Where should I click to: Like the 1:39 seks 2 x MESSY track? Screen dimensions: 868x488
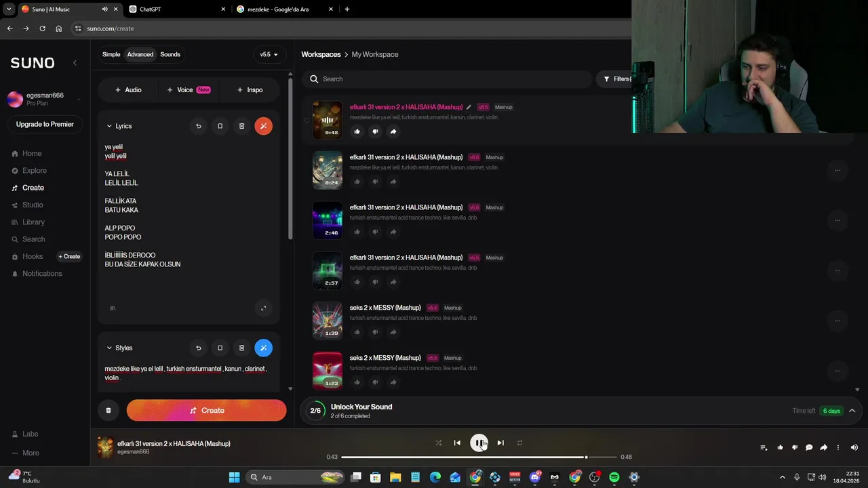point(357,332)
